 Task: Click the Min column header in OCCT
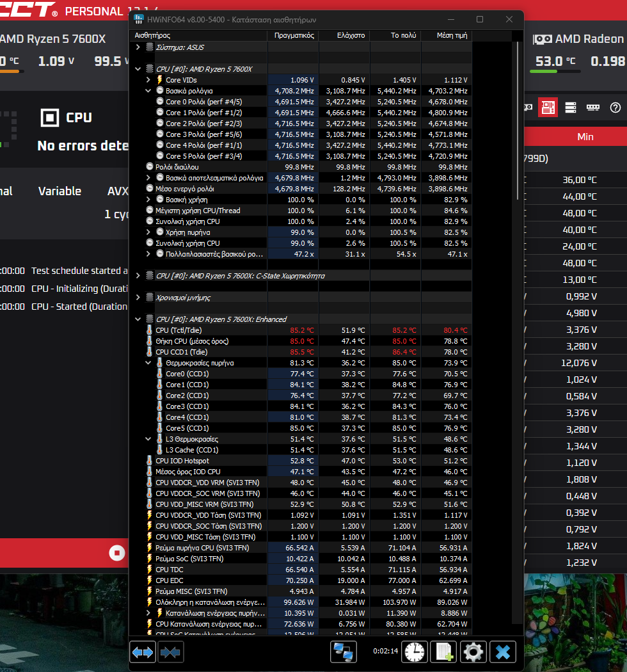pyautogui.click(x=585, y=137)
